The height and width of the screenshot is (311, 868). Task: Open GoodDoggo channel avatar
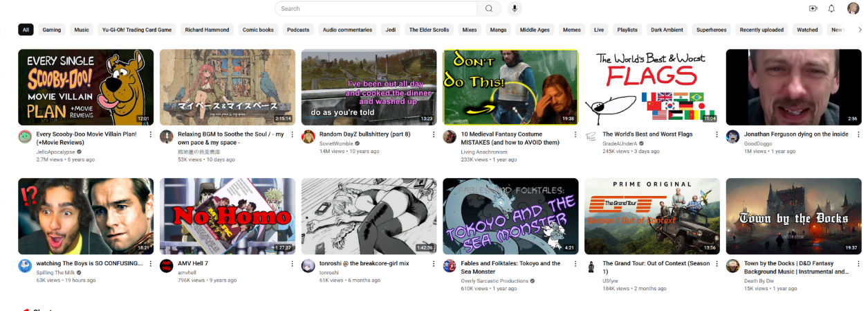tap(732, 136)
